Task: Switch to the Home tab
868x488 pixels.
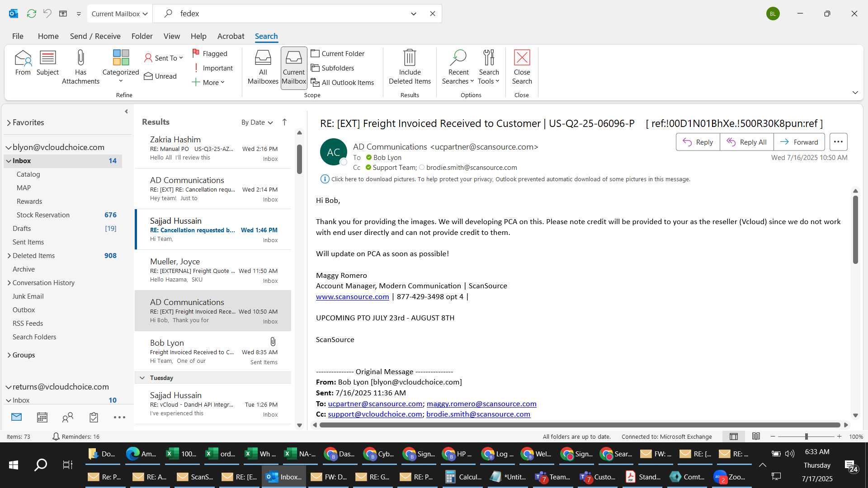Action: click(x=48, y=36)
